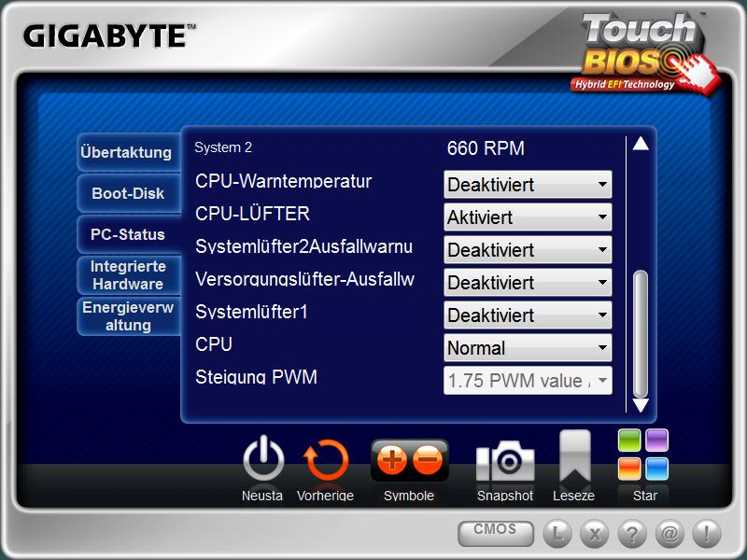Open the CPU-LÜFTER Aktiviert dropdown
Viewport: 747px width, 560px height.
click(528, 217)
